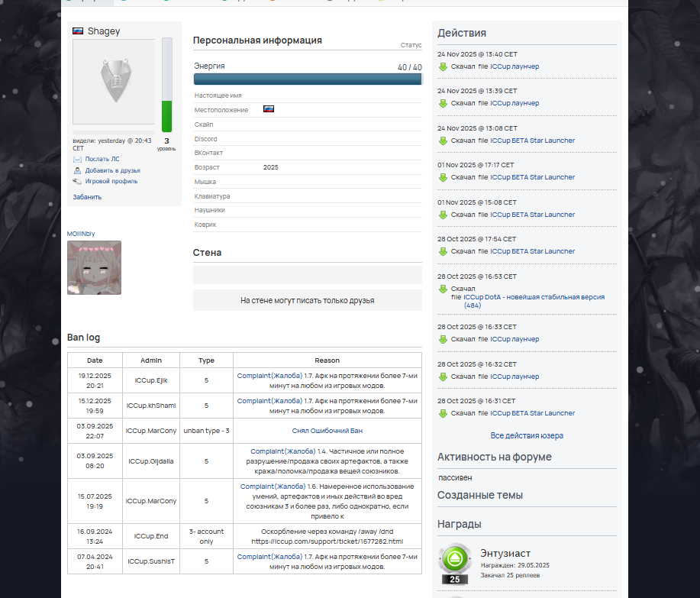The height and width of the screenshot is (598, 700).
Task: Open ICCup BETA Star Launcher at 17:54
Action: coord(532,251)
